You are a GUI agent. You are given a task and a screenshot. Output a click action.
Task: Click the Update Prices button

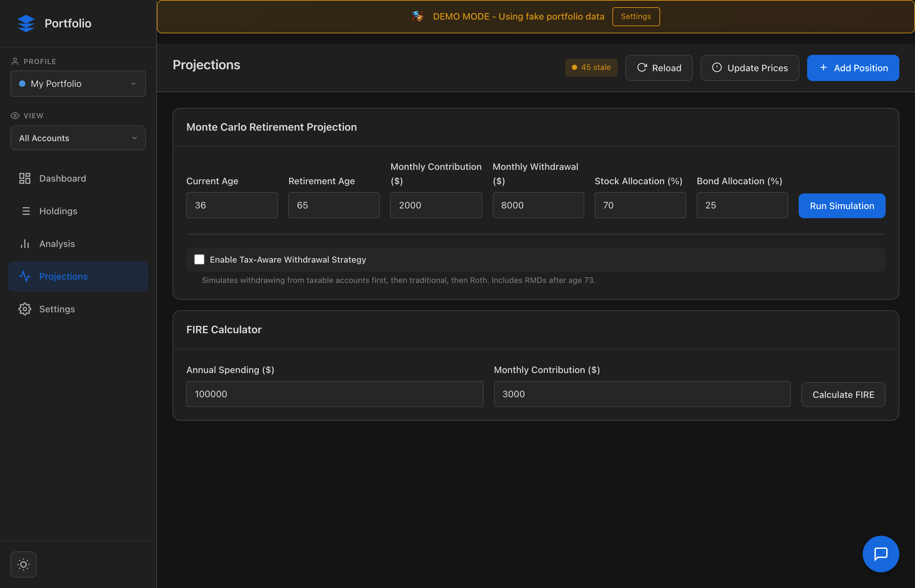(x=749, y=68)
